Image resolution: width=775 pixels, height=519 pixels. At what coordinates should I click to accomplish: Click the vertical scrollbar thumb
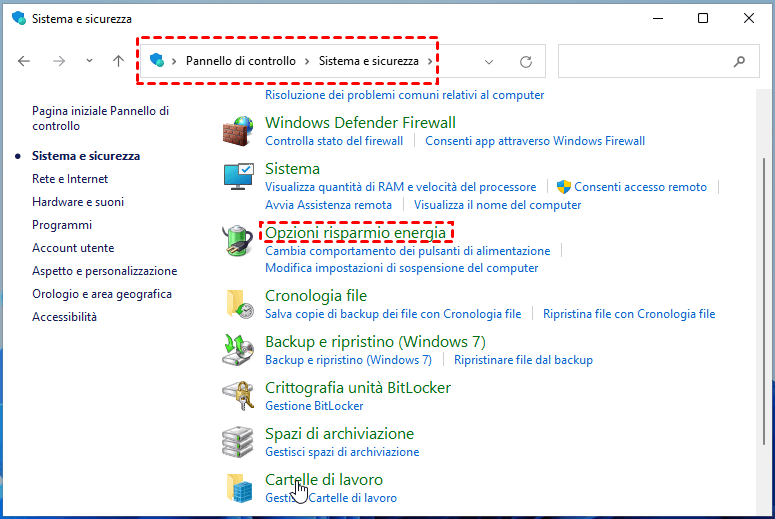765,302
